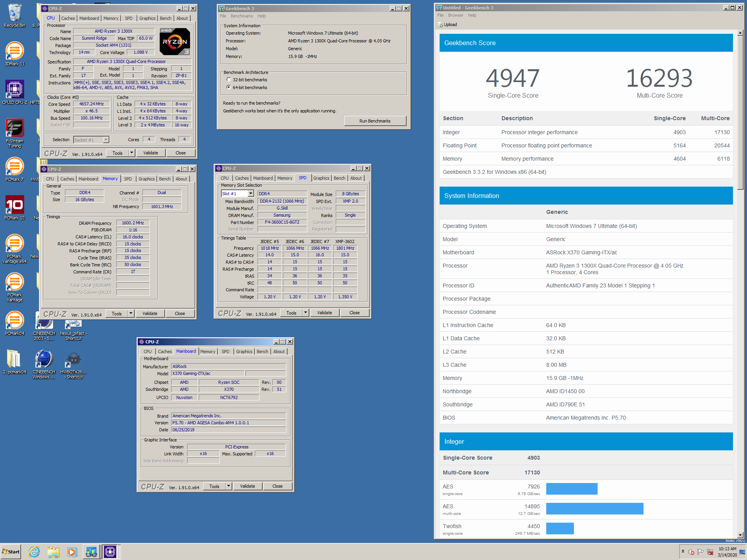Image resolution: width=747 pixels, height=560 pixels.
Task: Click Close in the Memory tab CPU-Z window
Action: [180, 313]
